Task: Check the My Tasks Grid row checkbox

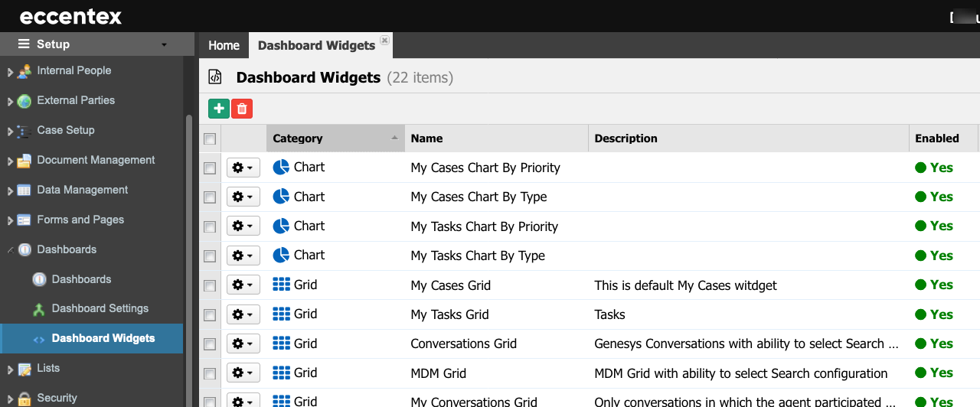Action: click(210, 314)
